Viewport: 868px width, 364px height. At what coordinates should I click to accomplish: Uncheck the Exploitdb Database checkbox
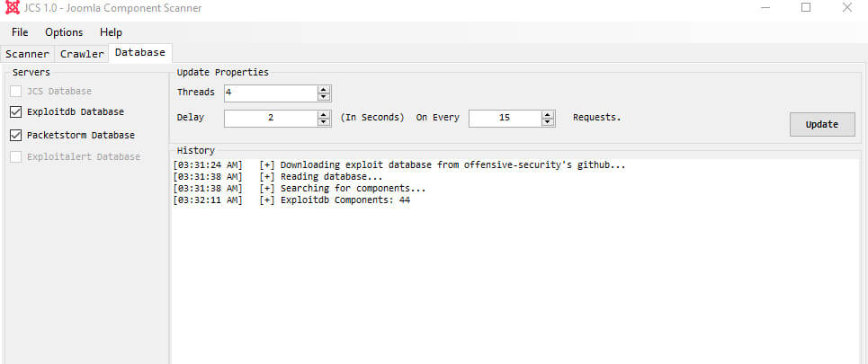pyautogui.click(x=15, y=112)
